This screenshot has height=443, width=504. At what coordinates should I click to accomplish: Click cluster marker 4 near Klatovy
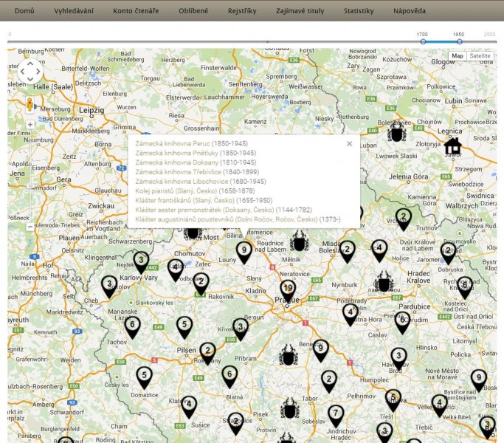(189, 406)
